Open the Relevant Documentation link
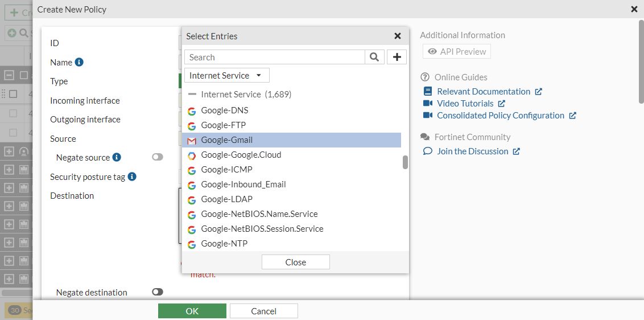The height and width of the screenshot is (320, 644). (x=483, y=91)
